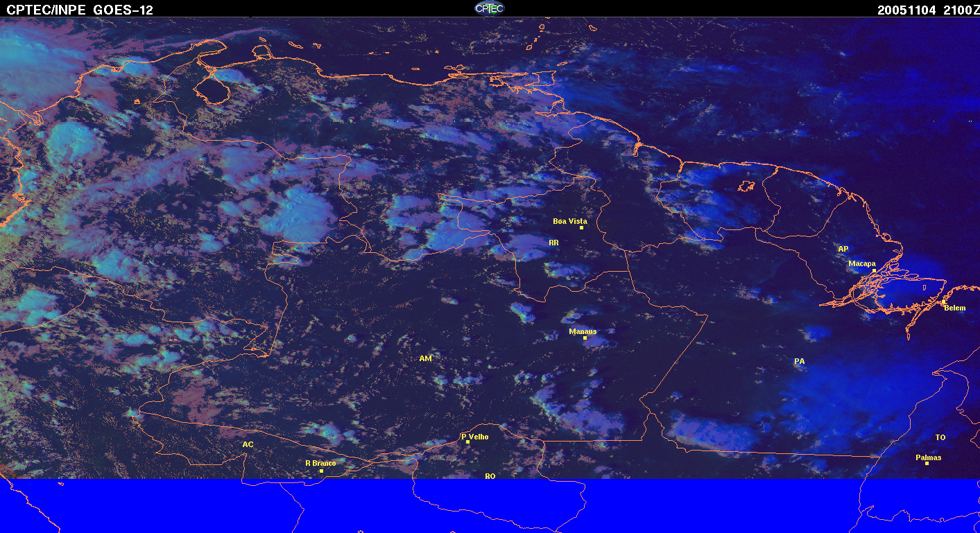This screenshot has width=980, height=533.
Task: Select the Palmas city label
Action: pos(929,457)
